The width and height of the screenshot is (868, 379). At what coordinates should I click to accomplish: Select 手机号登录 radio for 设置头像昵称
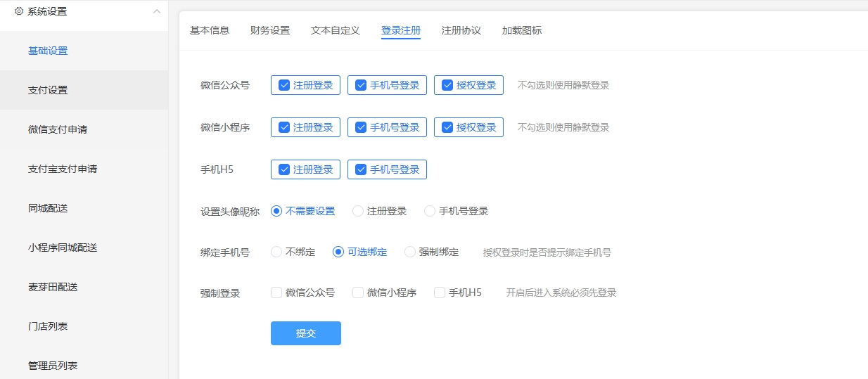(430, 211)
